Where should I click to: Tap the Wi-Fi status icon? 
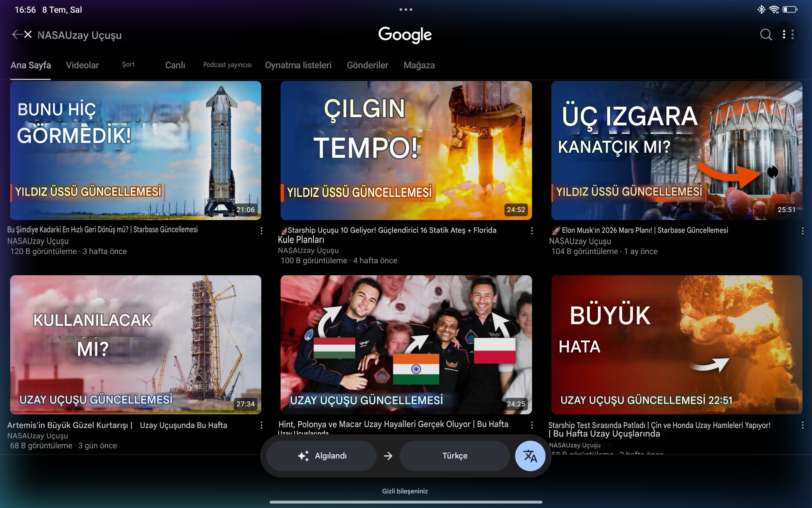[x=774, y=10]
